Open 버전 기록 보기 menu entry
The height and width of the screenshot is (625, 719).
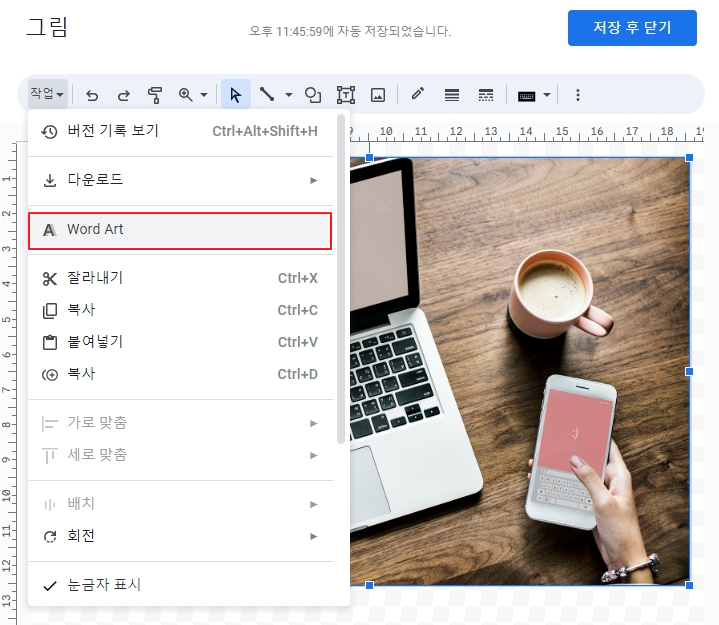[181, 131]
